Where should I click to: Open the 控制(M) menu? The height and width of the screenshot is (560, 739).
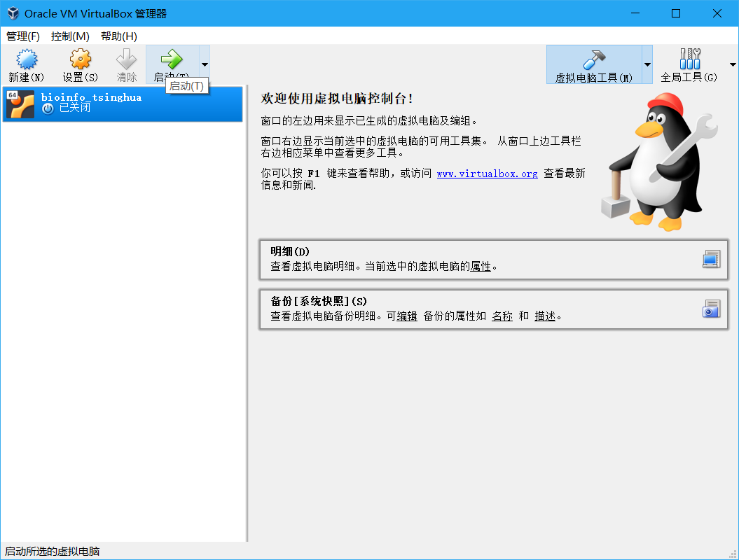(70, 36)
